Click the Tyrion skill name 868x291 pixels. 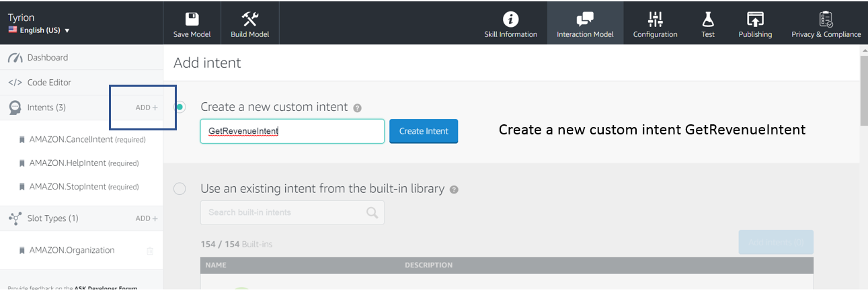coord(21,17)
